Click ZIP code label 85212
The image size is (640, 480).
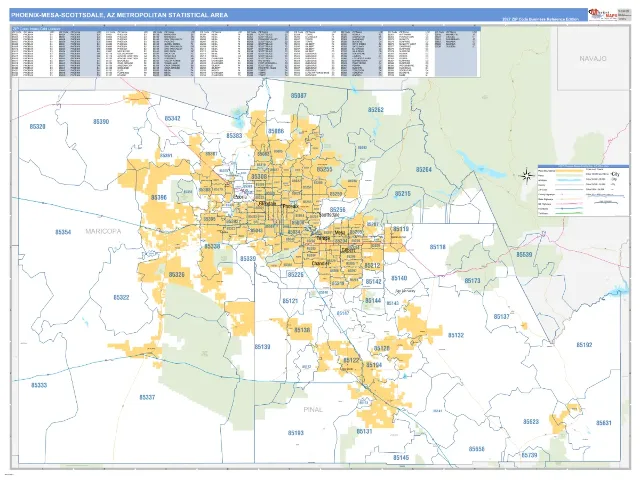(x=372, y=266)
